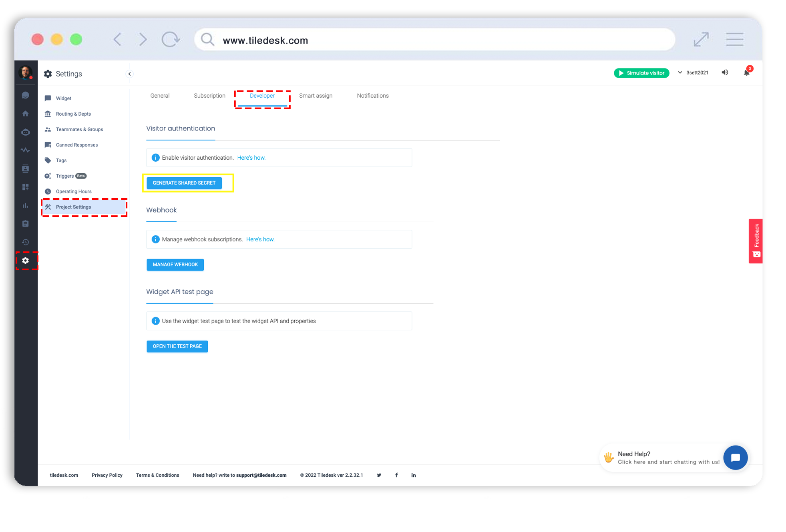The height and width of the screenshot is (532, 786).
Task: Open Here's how link for webhook
Action: 260,239
